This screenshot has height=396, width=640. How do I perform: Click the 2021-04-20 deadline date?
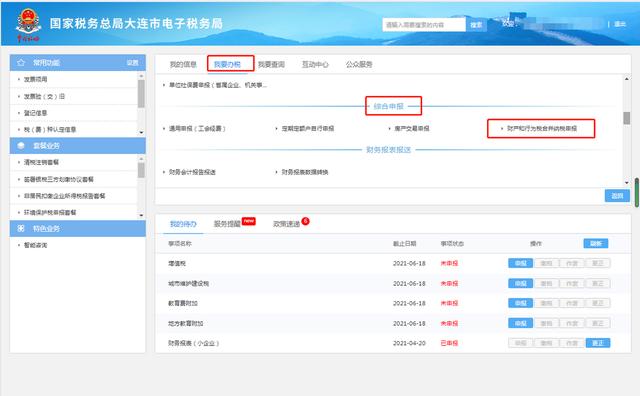(x=409, y=343)
